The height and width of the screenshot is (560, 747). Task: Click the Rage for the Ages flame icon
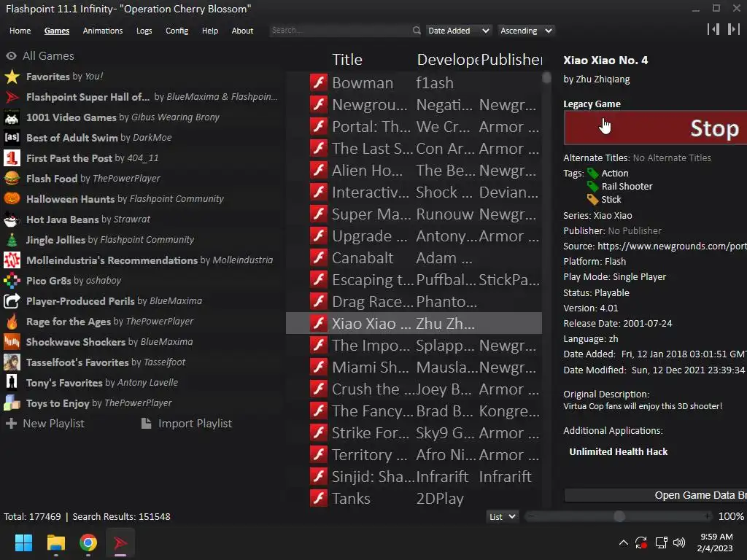pyautogui.click(x=12, y=322)
